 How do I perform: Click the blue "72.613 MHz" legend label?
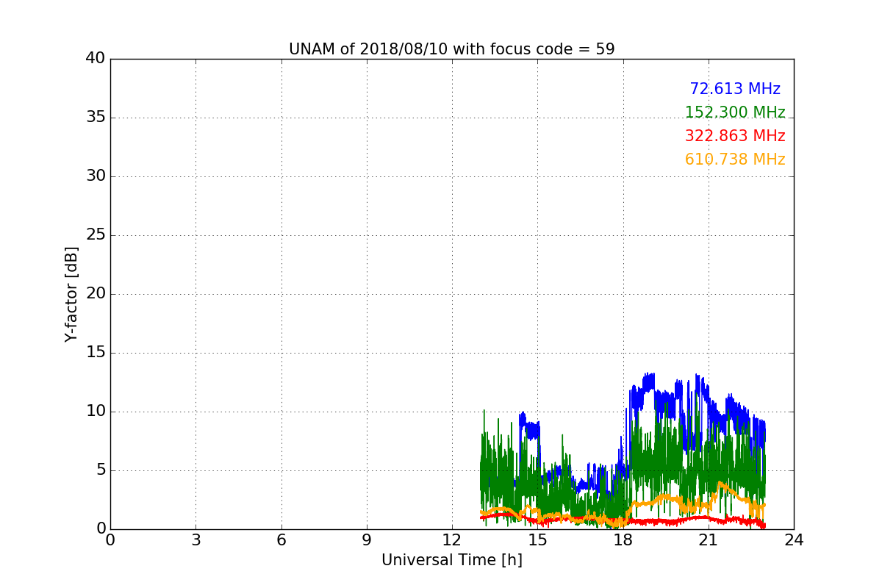pyautogui.click(x=735, y=89)
